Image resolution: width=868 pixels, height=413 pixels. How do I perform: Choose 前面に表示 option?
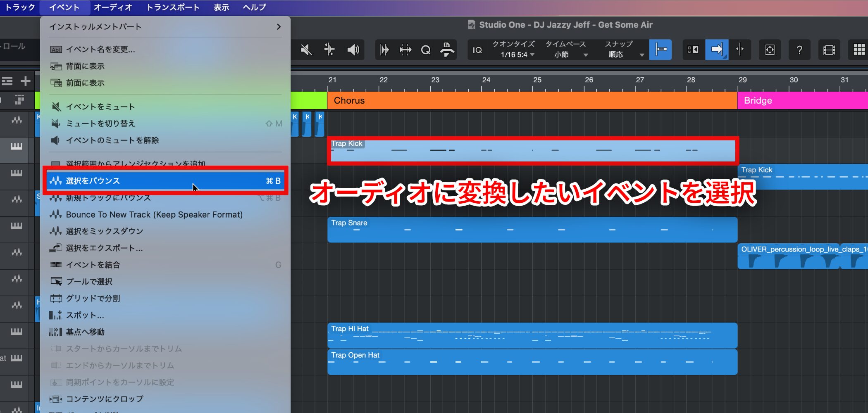[165, 83]
